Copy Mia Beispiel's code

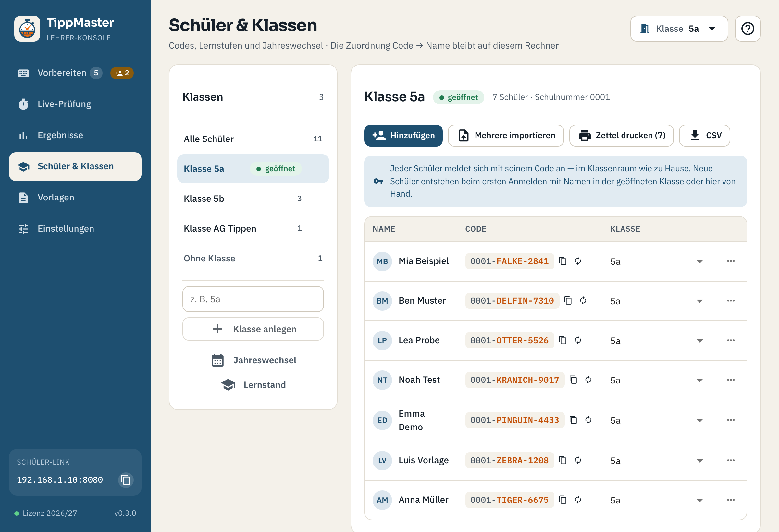coord(563,261)
